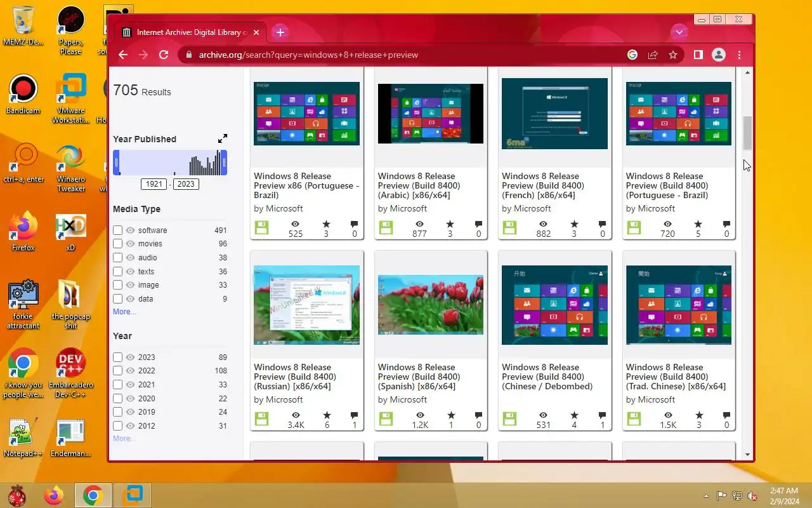The image size is (812, 508).
Task: Open Russian Build 8400 title link
Action: tap(295, 377)
